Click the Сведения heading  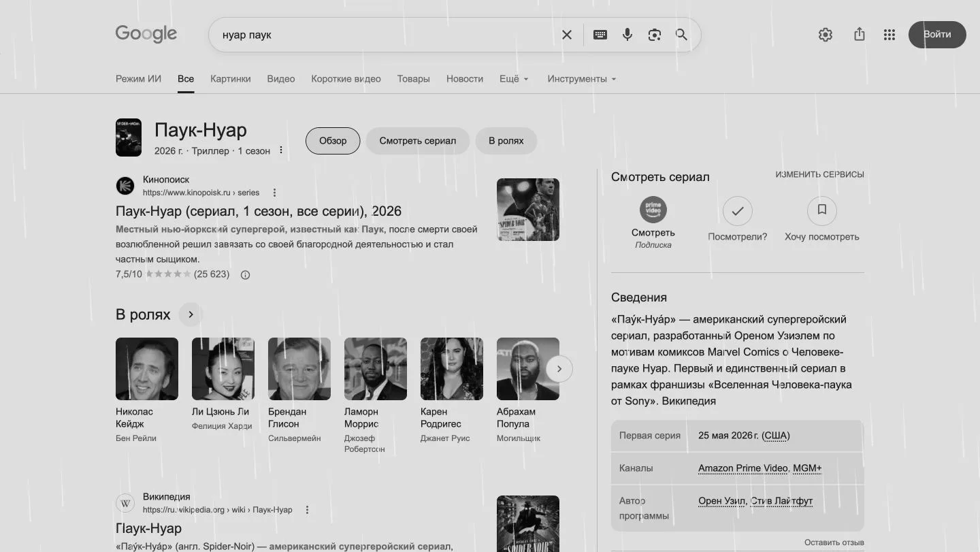(639, 297)
